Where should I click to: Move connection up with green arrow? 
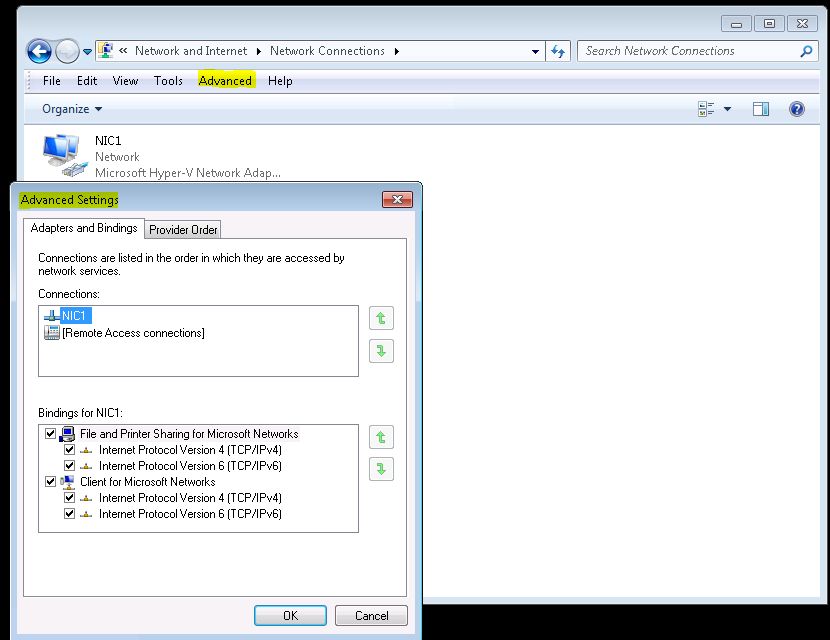381,318
